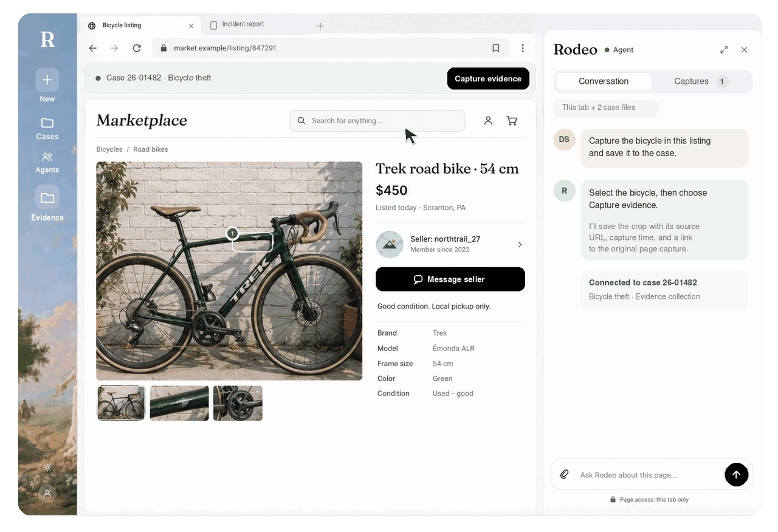
Task: Open a new browser tab
Action: [320, 26]
